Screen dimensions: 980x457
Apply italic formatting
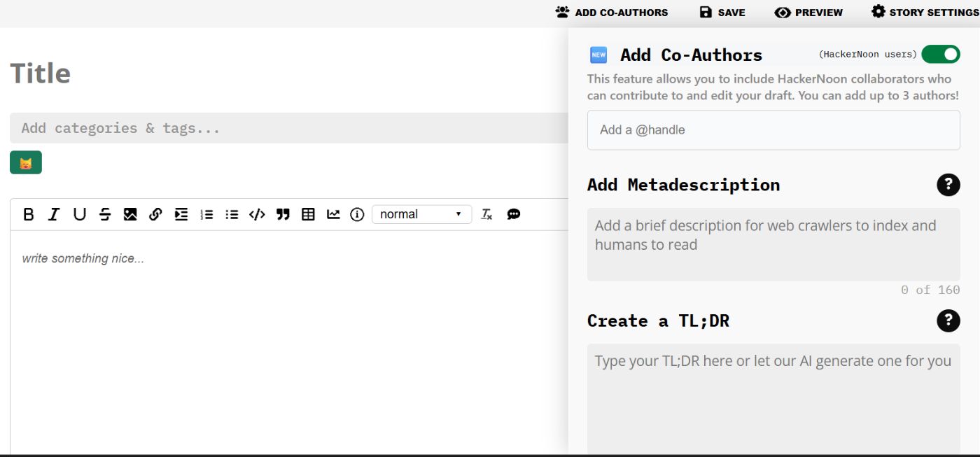54,214
